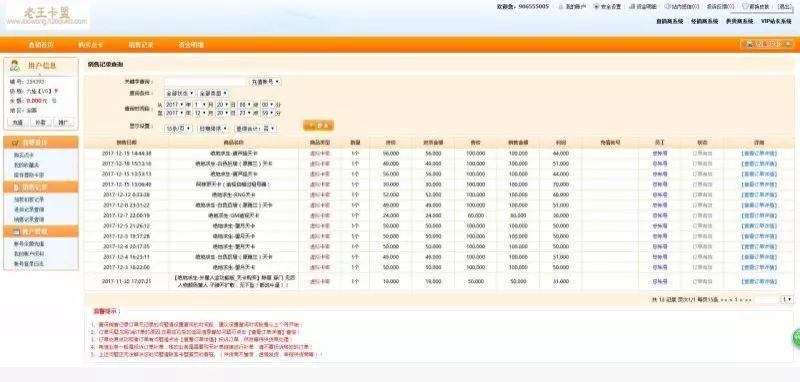Open the 购买点卡 nav tab
This screenshot has width=800, height=382.
[x=91, y=44]
